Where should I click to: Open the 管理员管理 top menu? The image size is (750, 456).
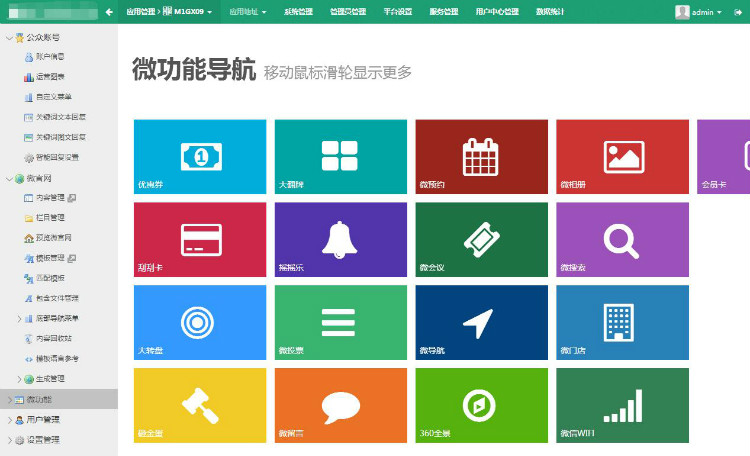point(348,12)
